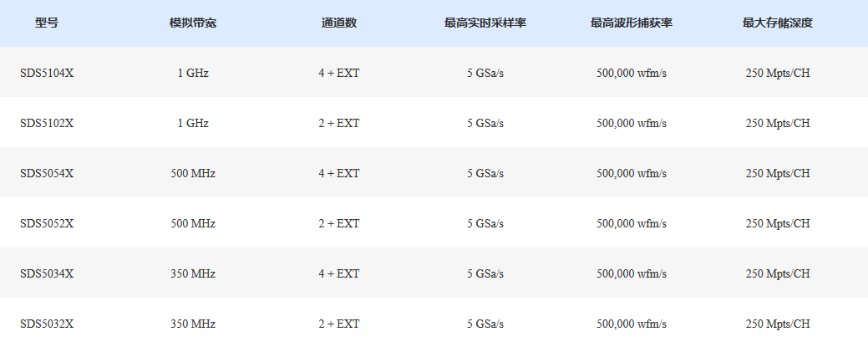The width and height of the screenshot is (868, 347).
Task: Click the 1 GHz bandwidth of SDS5104X
Action: pos(193,74)
